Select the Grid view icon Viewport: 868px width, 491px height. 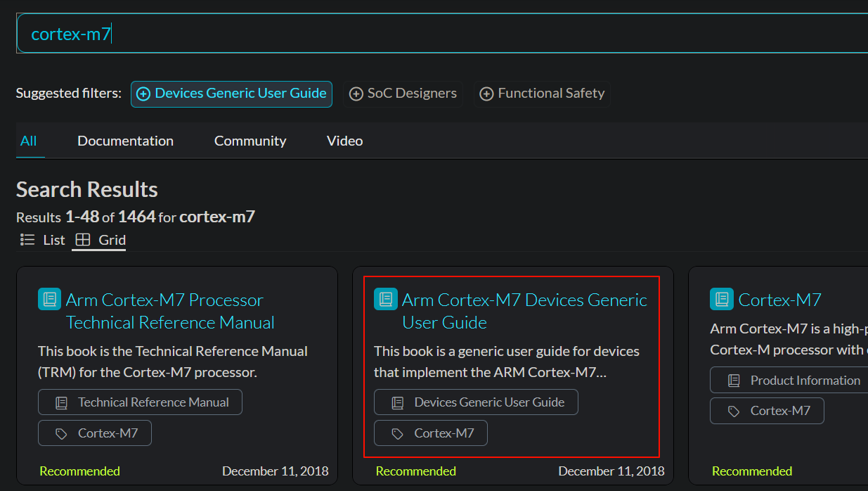pos(83,240)
